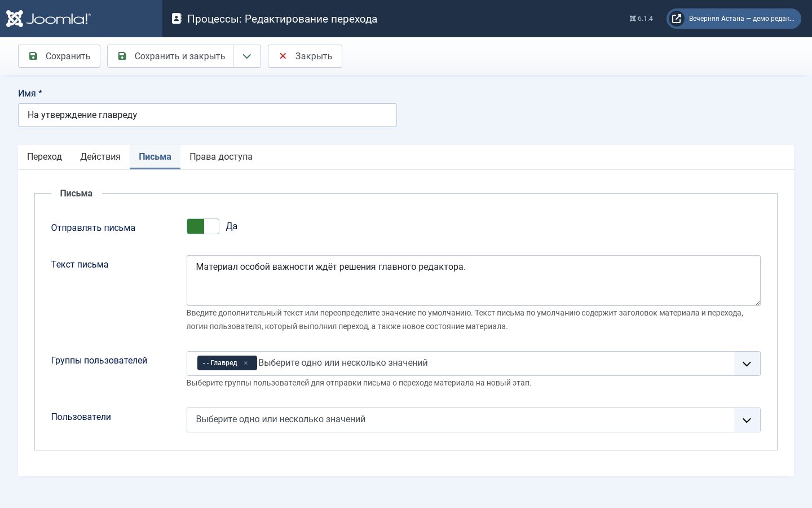Open the Группы пользователей dropdown

pos(747,364)
